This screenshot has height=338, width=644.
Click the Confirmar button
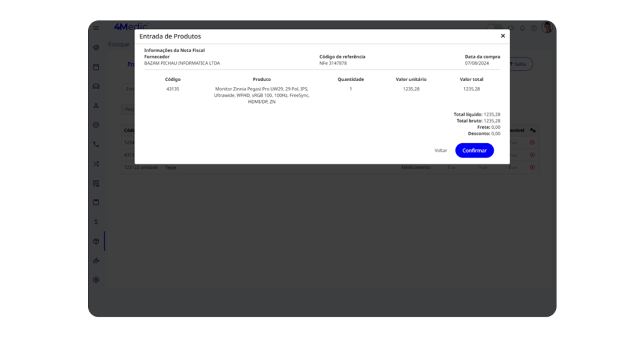click(474, 151)
